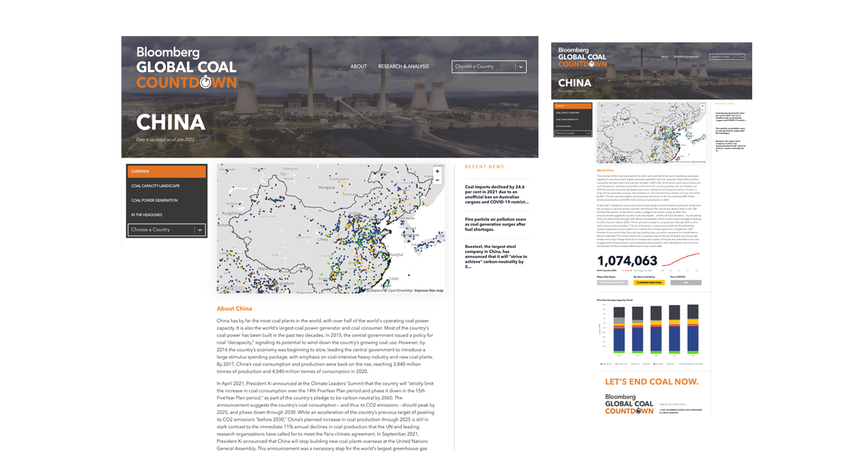Click the 'Data is updated as of July 2022' note in the large page
Image resolution: width=868 pixels, height=452 pixels.
[x=165, y=139]
